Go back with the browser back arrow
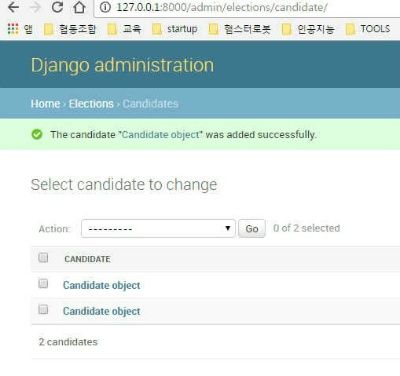This screenshot has height=376, width=400. 13,7
